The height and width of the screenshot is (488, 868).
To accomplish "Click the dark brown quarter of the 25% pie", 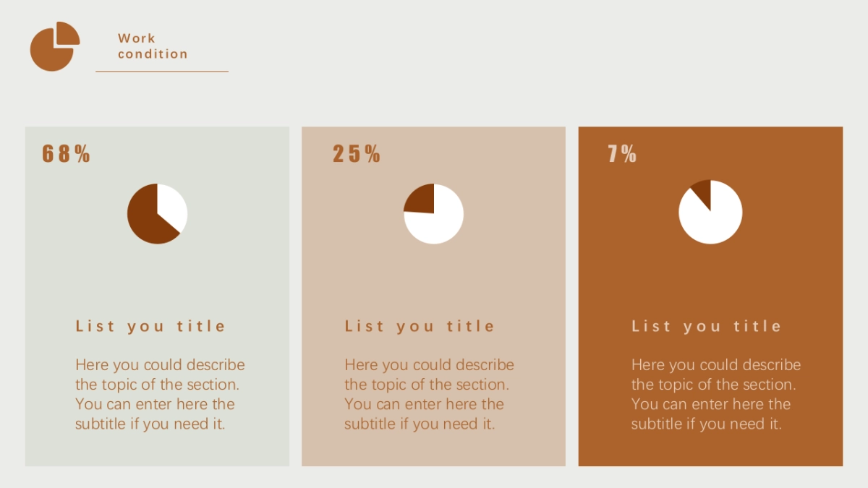I will coord(422,200).
